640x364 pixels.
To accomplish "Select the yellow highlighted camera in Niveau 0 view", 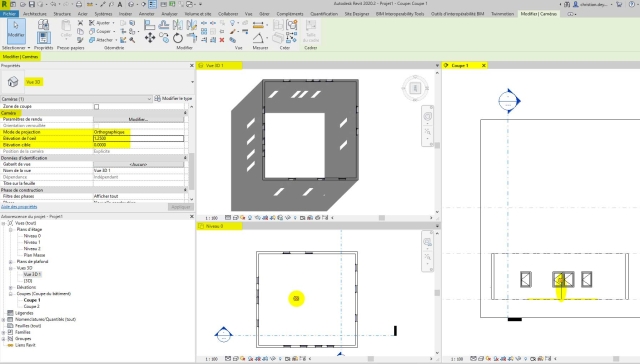I will [x=296, y=298].
